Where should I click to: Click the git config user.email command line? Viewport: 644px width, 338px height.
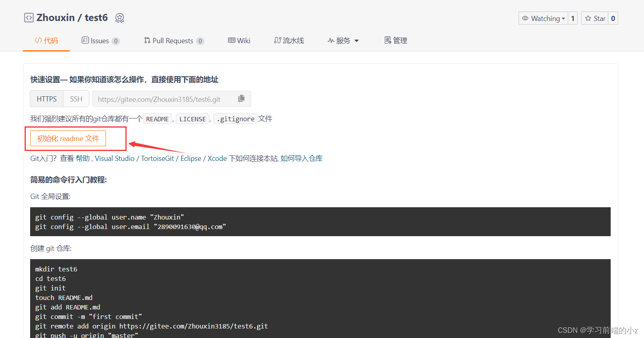131,227
